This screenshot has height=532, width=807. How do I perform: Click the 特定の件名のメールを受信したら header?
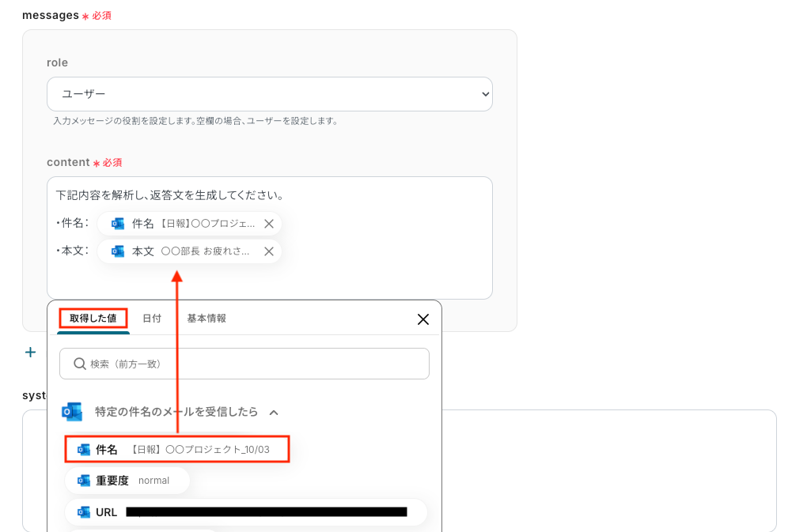pyautogui.click(x=176, y=412)
